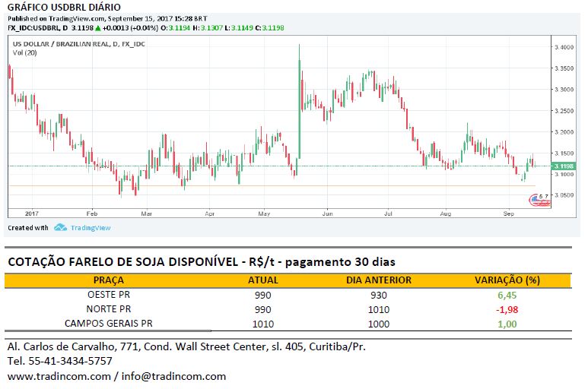
Task: Click the May label on the time axis
Action: 264,214
